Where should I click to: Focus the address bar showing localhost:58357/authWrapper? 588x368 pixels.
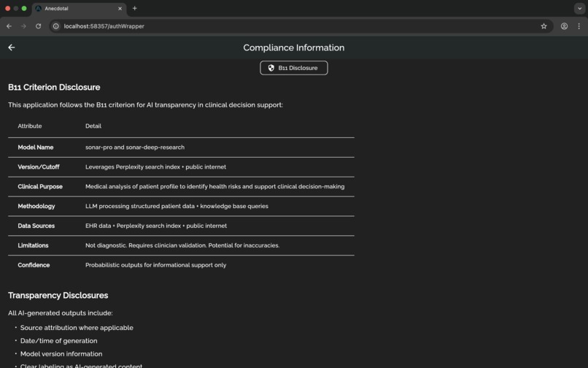click(x=300, y=26)
